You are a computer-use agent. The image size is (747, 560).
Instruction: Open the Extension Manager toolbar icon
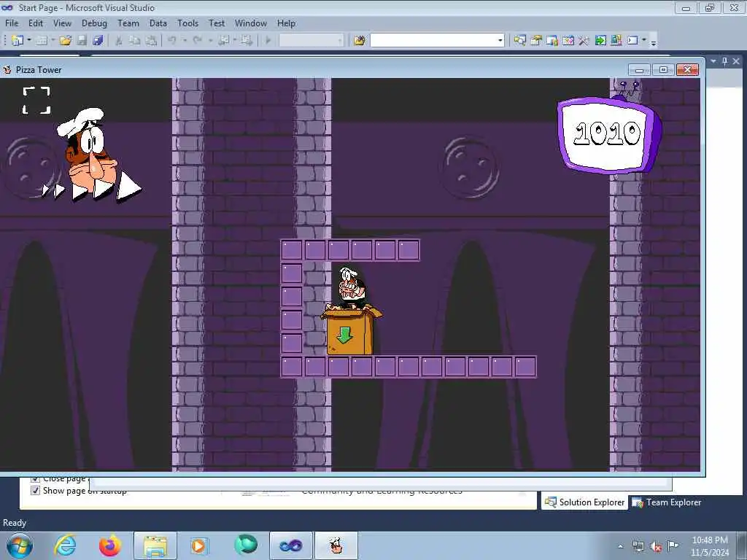click(x=616, y=41)
